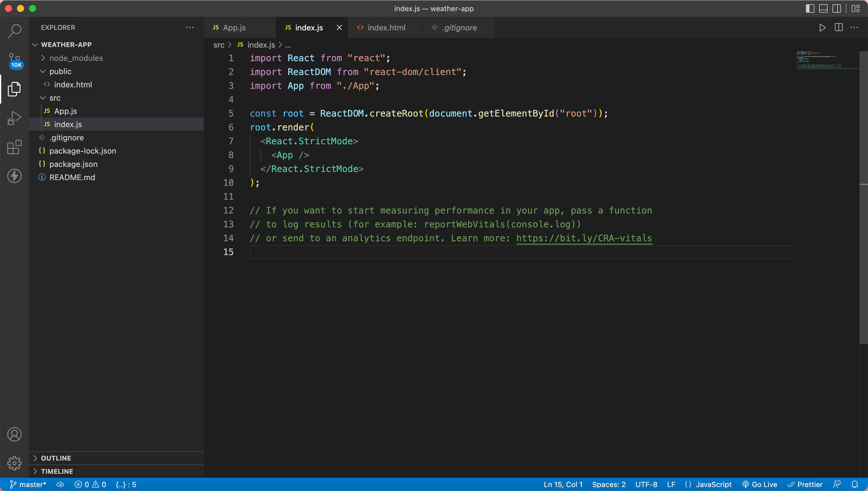Expand the node_modules folder
The height and width of the screenshot is (491, 868).
click(x=76, y=58)
